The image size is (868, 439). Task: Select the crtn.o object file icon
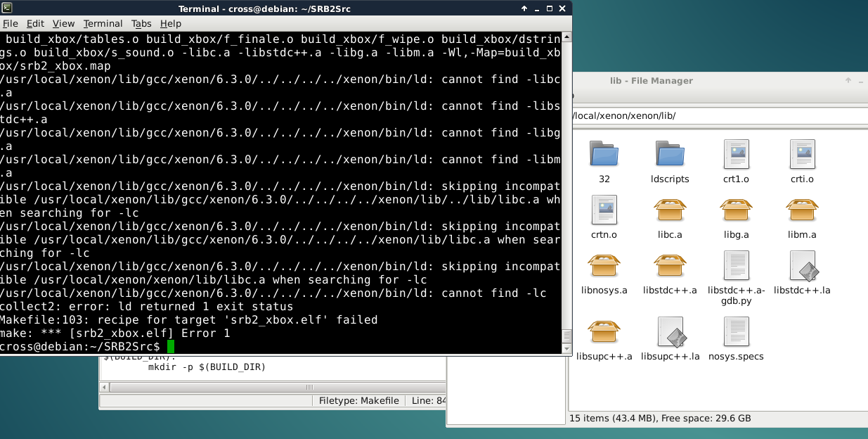pyautogui.click(x=604, y=210)
